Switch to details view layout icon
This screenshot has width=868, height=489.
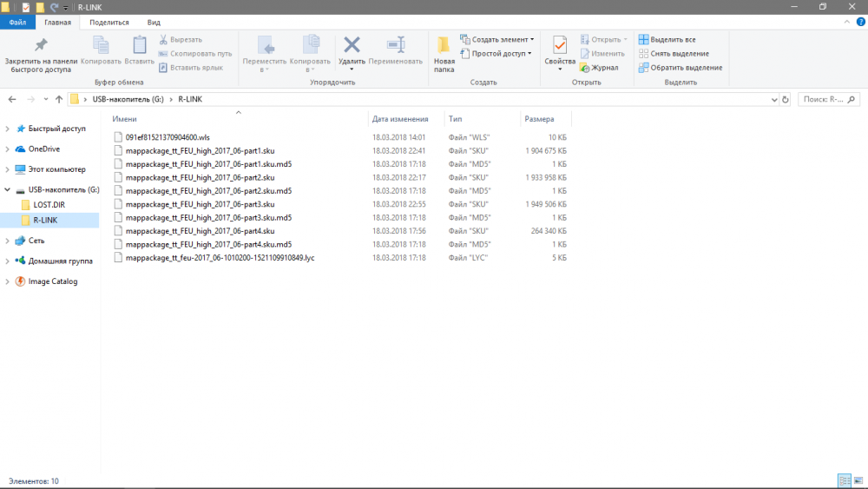[x=845, y=480]
